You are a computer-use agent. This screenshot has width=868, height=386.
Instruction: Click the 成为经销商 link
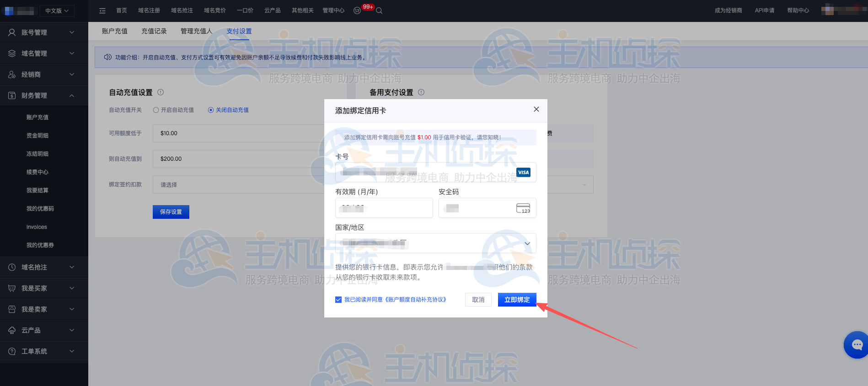click(x=728, y=11)
